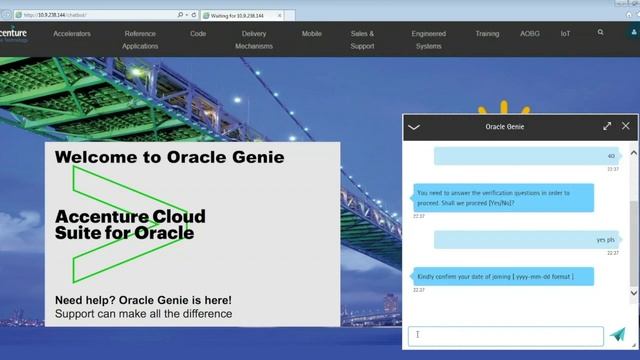Open the browser home icon

click(629, 15)
